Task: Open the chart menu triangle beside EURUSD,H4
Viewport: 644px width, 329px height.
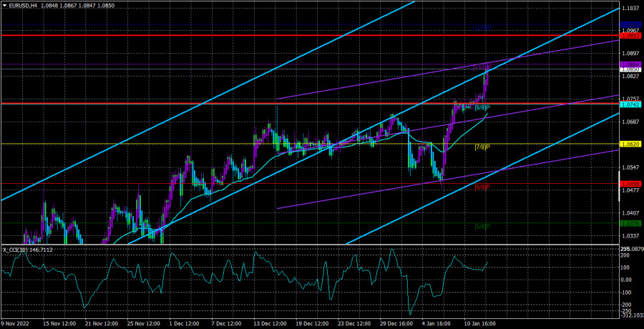Action: [4, 6]
